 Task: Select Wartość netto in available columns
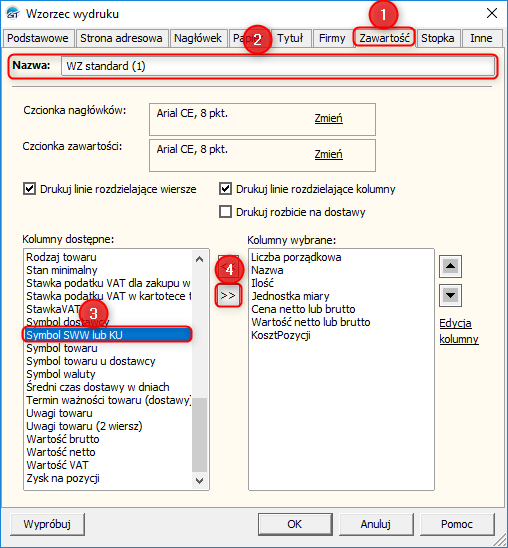[x=108, y=452]
